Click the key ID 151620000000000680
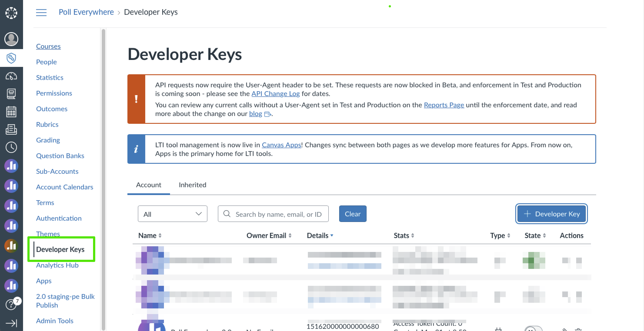The width and height of the screenshot is (644, 331). tap(342, 326)
